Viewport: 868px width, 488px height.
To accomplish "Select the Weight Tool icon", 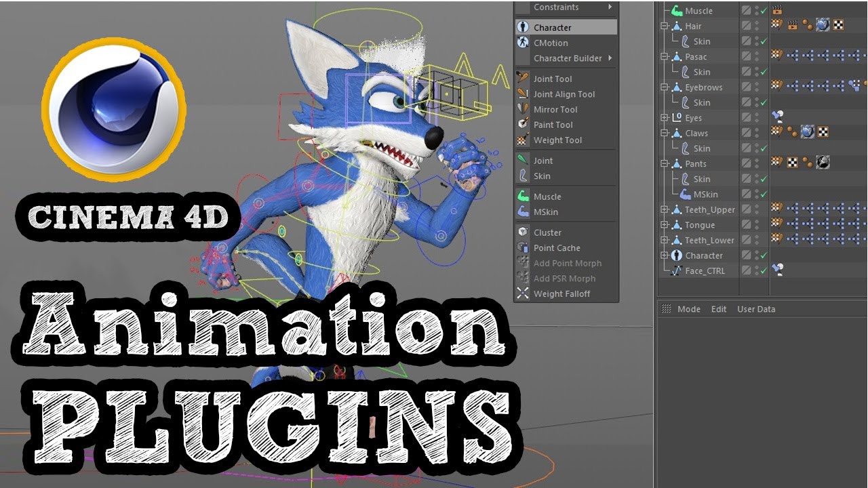I will coord(523,140).
